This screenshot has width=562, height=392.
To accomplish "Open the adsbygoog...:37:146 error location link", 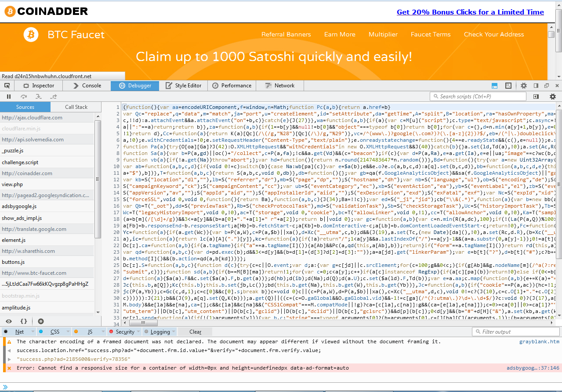I will [x=533, y=368].
